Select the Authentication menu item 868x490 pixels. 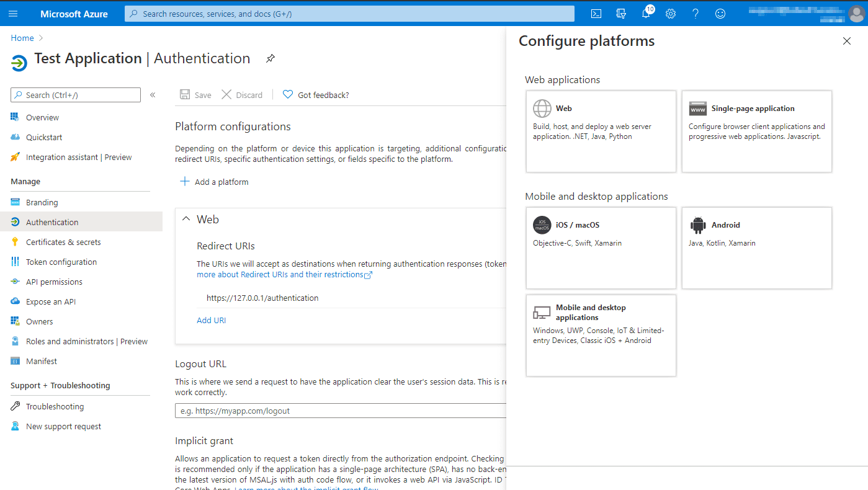point(81,222)
